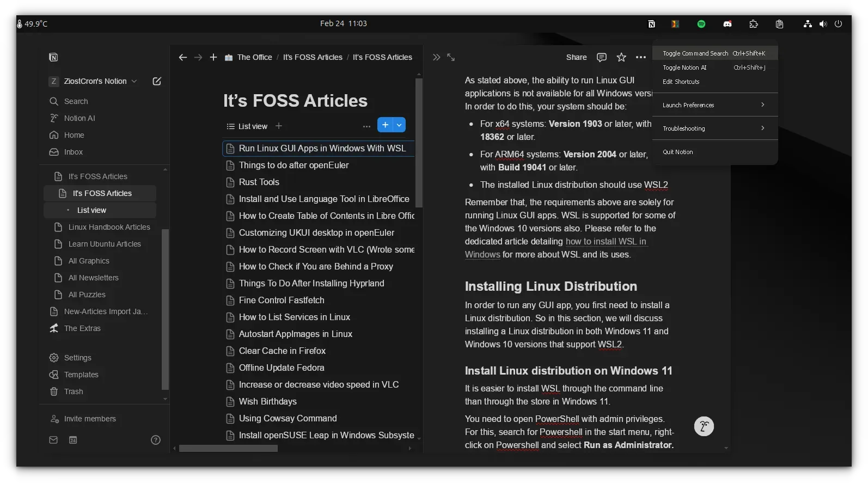Expand Launch Preferences submenu
The image size is (868, 484).
click(715, 105)
